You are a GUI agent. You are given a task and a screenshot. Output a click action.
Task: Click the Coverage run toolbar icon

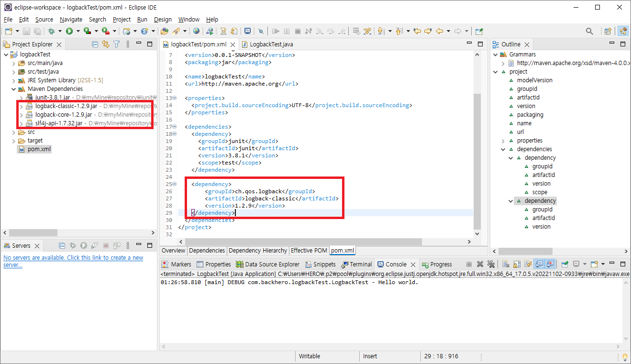(87, 31)
